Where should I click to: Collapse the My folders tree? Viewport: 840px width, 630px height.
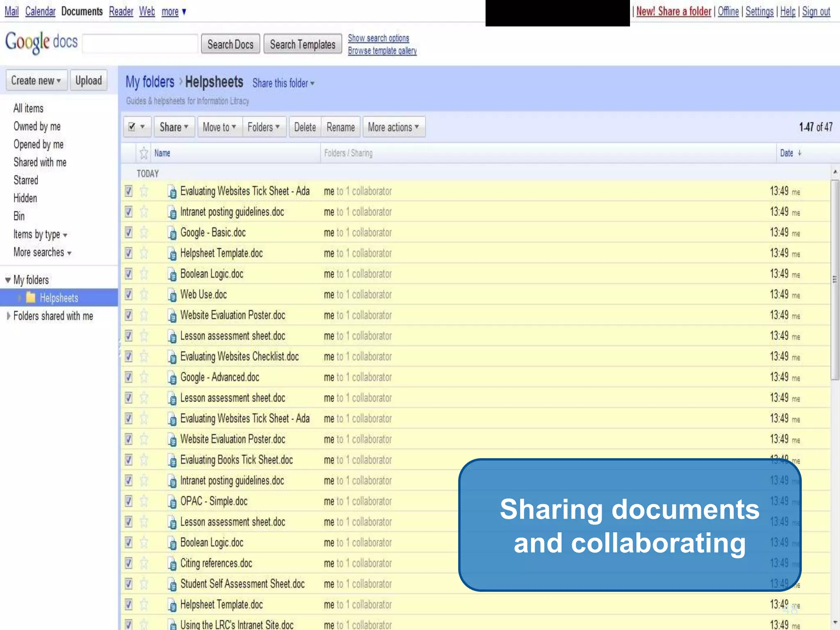[x=8, y=280]
